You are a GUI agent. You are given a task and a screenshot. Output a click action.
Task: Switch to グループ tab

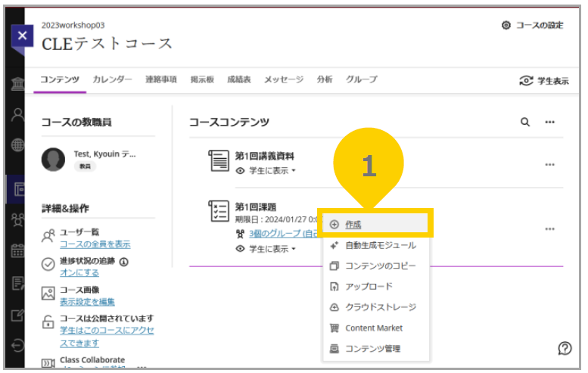(361, 79)
